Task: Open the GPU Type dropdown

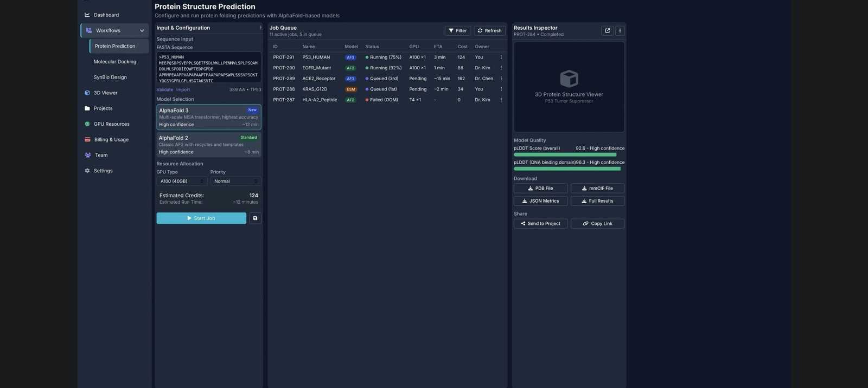Action: (182, 182)
